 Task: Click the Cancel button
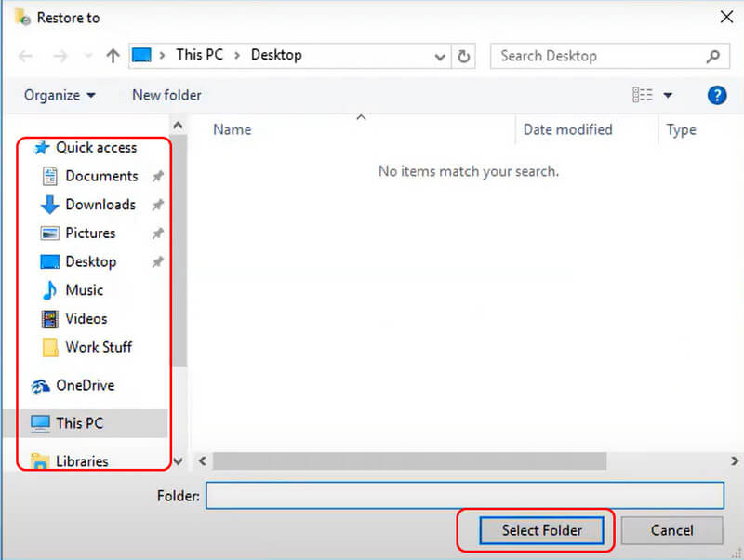(671, 530)
